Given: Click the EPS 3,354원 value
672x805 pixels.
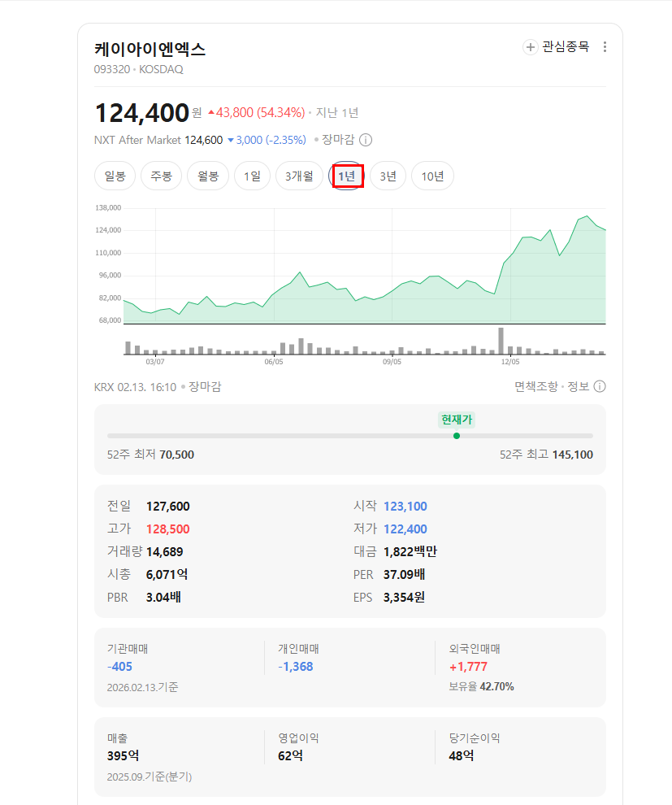Looking at the screenshot, I should tap(404, 597).
